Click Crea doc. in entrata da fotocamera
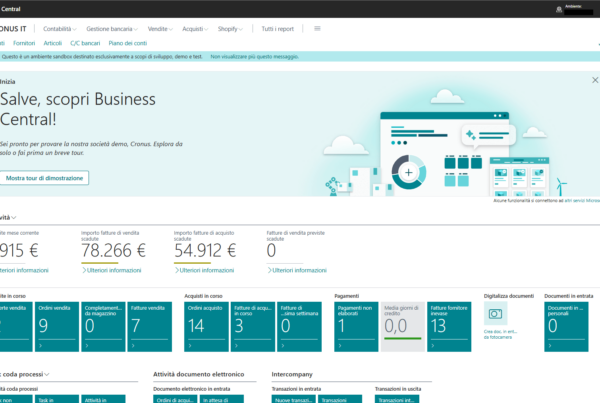The image size is (600, 403). click(501, 334)
